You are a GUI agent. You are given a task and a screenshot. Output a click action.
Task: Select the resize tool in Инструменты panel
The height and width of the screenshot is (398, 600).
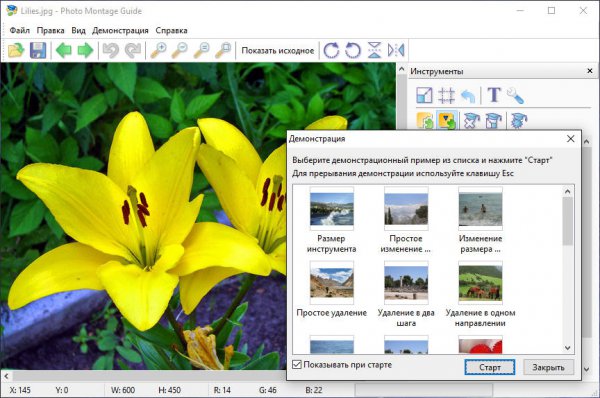(x=424, y=95)
